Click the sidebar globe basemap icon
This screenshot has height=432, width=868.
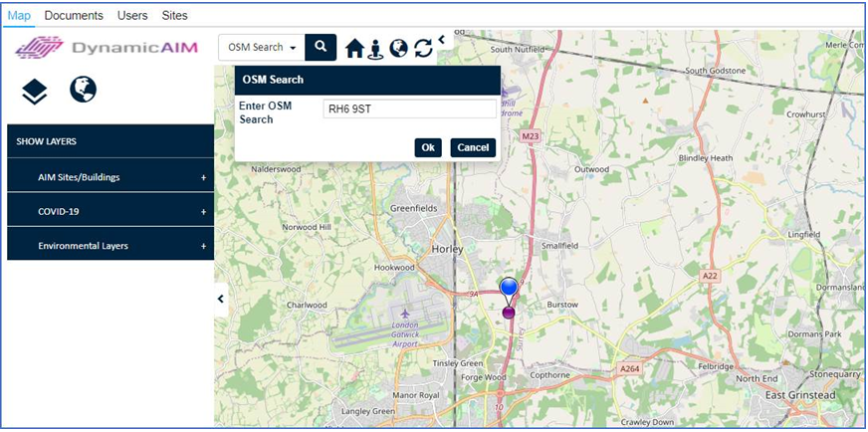coord(83,90)
